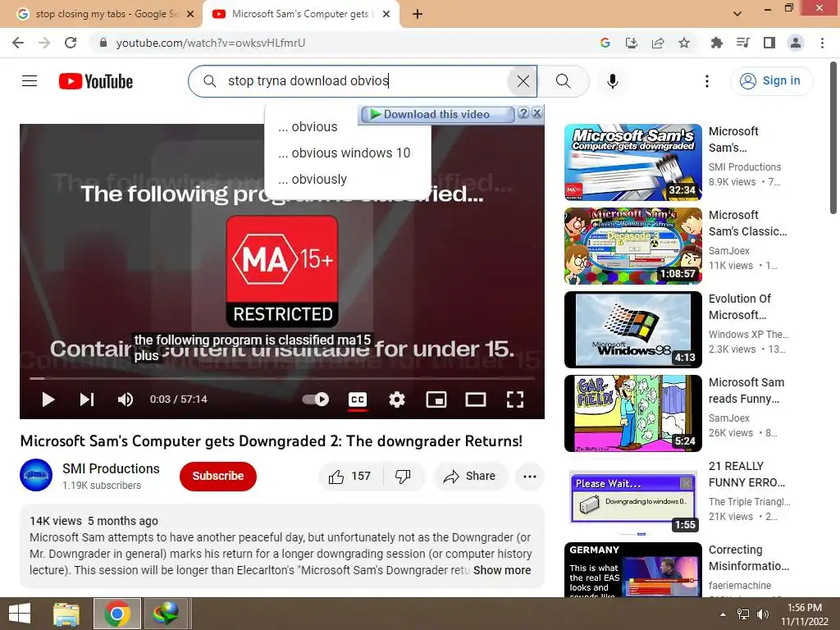Seek on the video progress bar
Screen dimensions: 840x630
click(x=282, y=378)
